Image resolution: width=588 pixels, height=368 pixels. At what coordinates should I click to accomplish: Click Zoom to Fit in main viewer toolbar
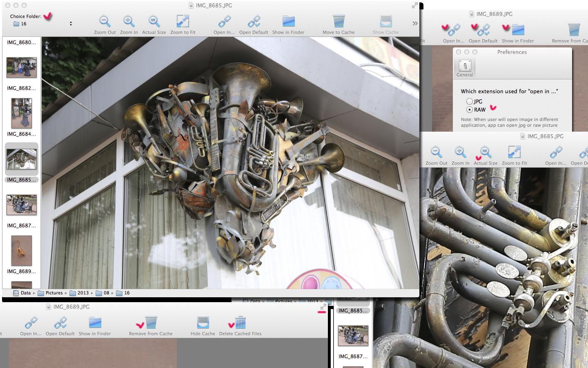[x=183, y=22]
